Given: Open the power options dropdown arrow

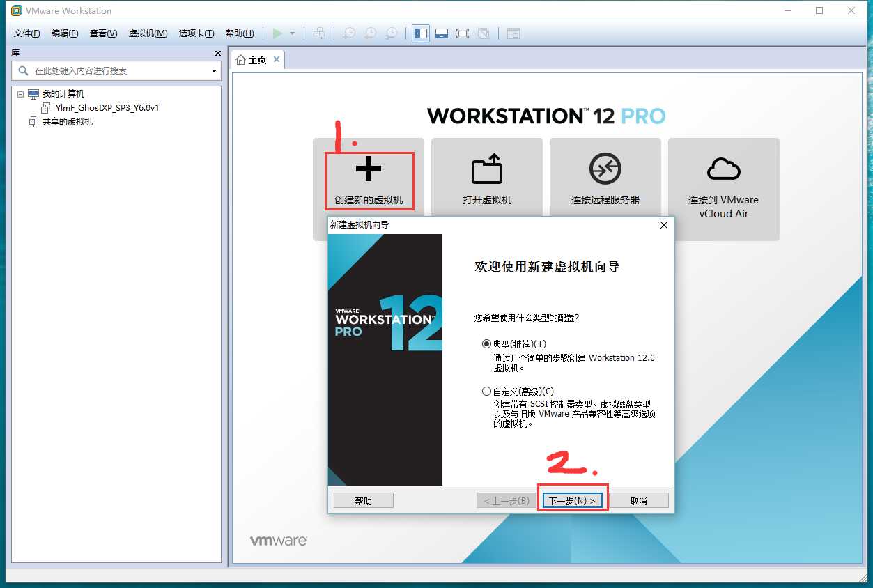Looking at the screenshot, I should 293,33.
